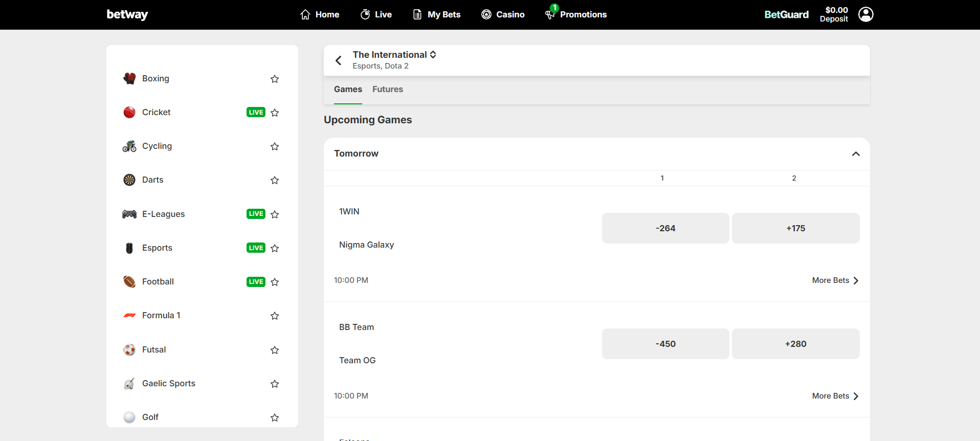Favorite Boxing with its star
980x441 pixels.
pyautogui.click(x=275, y=79)
